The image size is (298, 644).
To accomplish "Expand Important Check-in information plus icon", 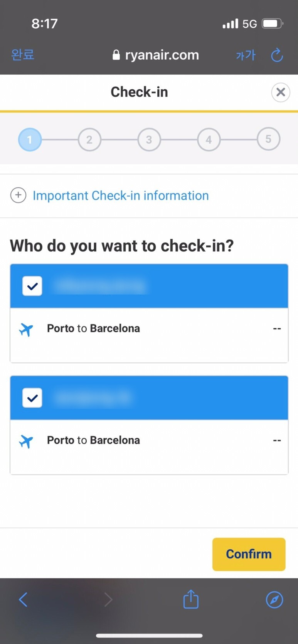I will 18,195.
